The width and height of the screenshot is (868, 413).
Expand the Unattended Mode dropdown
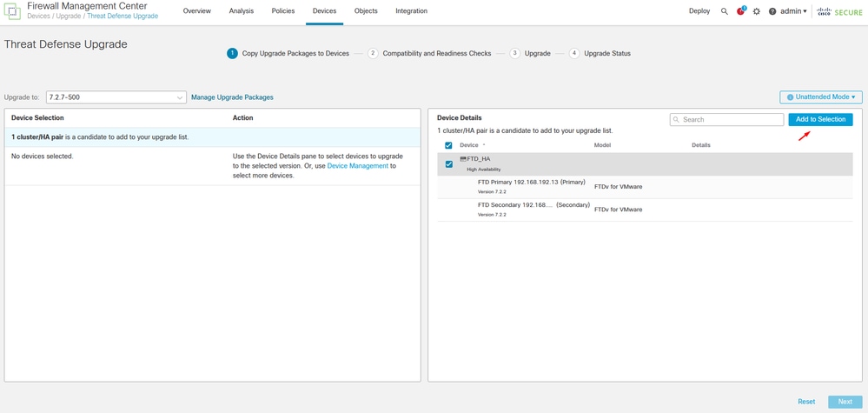pos(821,97)
